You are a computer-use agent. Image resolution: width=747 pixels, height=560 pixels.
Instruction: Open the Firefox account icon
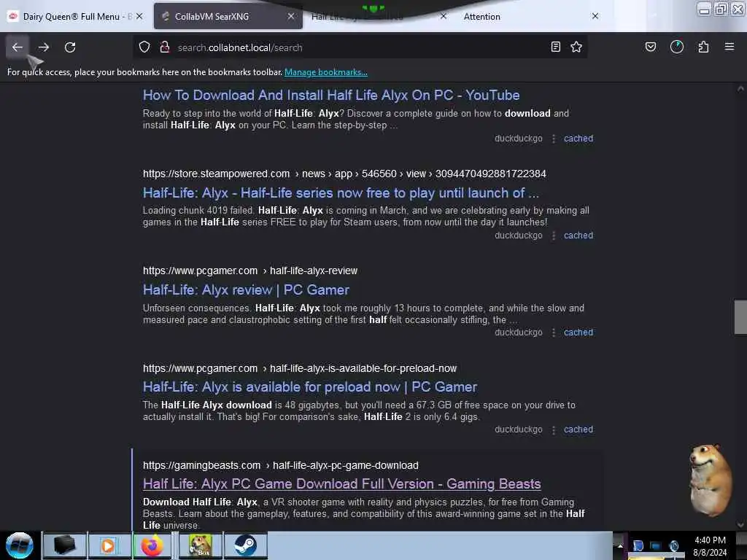(x=677, y=47)
